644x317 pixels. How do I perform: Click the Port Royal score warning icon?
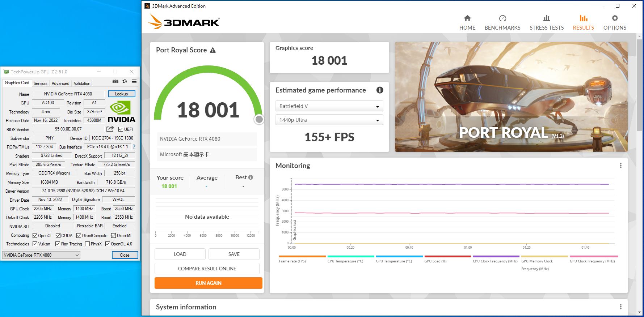pyautogui.click(x=213, y=50)
